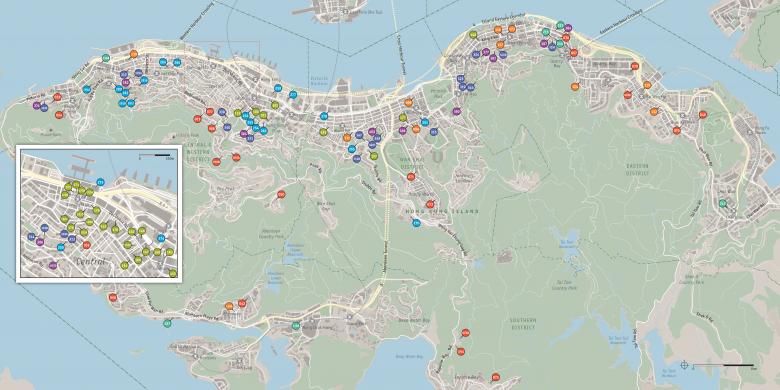Click the purple marker at inset map's lower left
The image size is (780, 390).
(53, 266)
